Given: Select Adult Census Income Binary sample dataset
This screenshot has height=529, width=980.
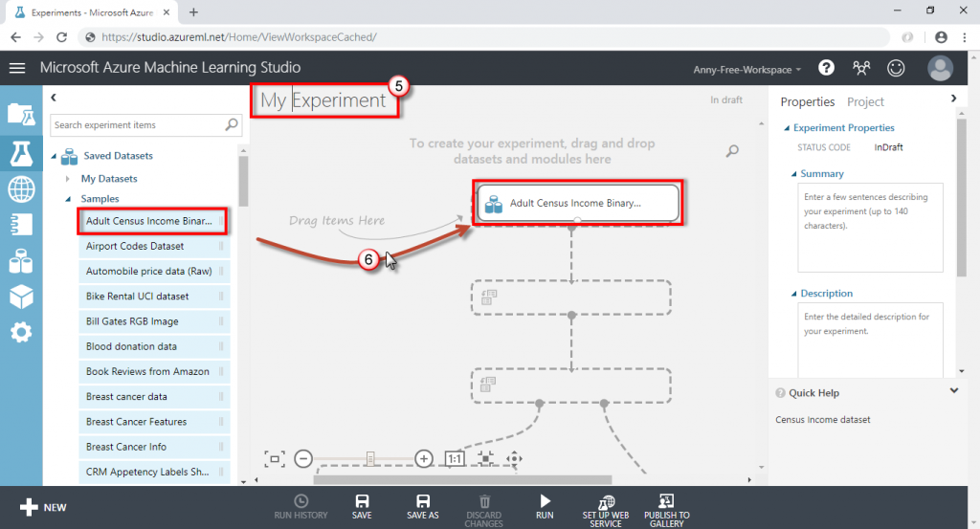Looking at the screenshot, I should pyautogui.click(x=152, y=221).
